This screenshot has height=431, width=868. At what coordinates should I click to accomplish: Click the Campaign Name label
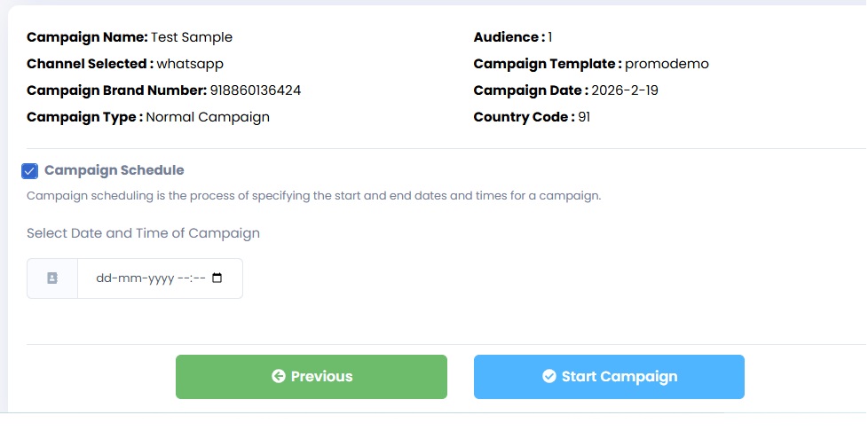[x=88, y=37]
